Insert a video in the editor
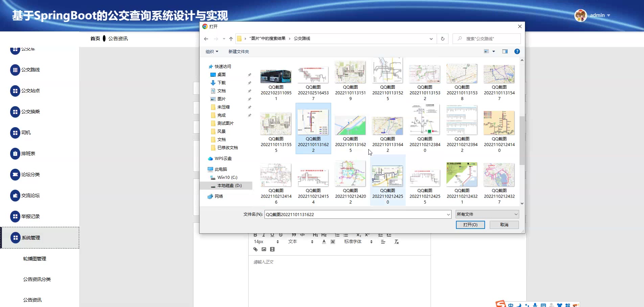This screenshot has width=644, height=307. [272, 250]
